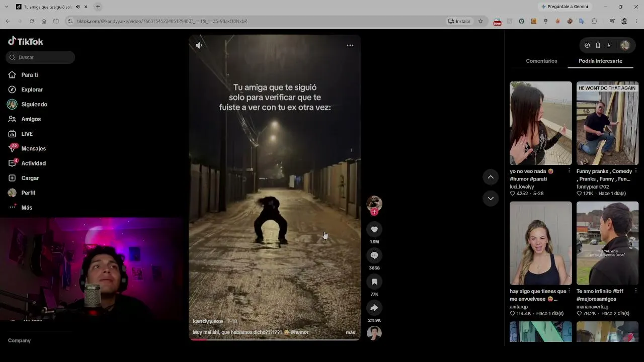
Task: Open the creator's avatar beside the video
Action: click(x=374, y=203)
